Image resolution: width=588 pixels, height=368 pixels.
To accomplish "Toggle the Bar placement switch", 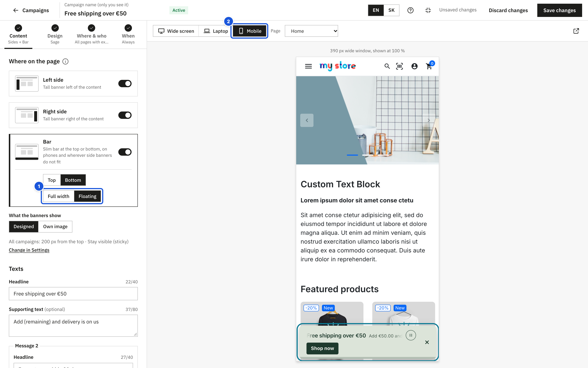I will [125, 152].
